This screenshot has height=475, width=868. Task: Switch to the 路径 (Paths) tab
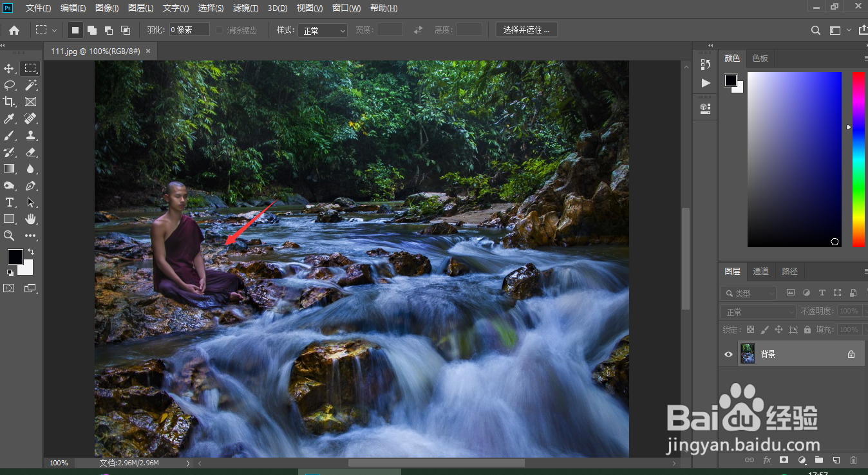pos(790,271)
